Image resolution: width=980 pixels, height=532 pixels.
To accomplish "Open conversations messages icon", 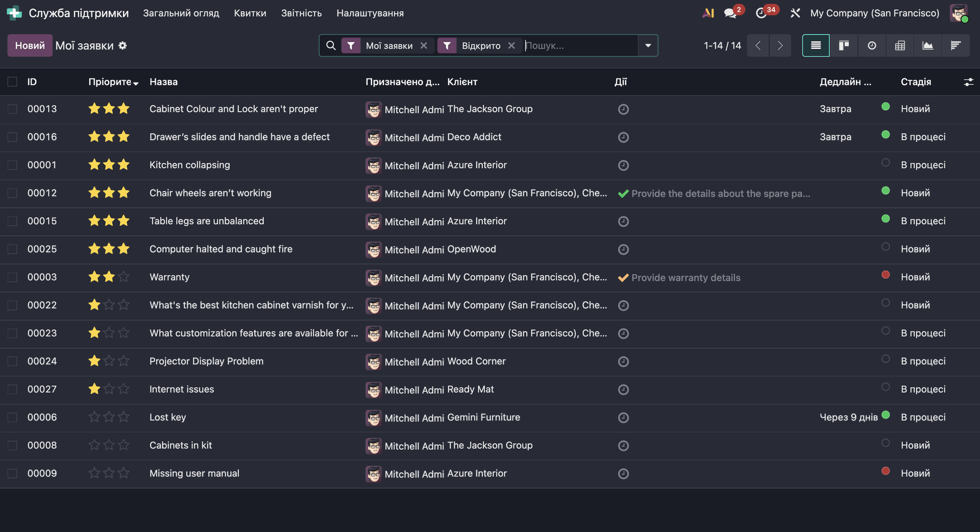I will [x=730, y=13].
